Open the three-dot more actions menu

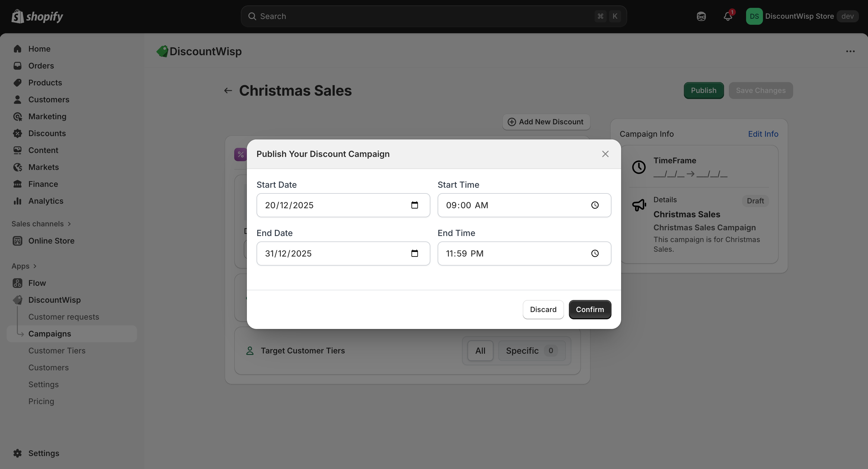(850, 52)
